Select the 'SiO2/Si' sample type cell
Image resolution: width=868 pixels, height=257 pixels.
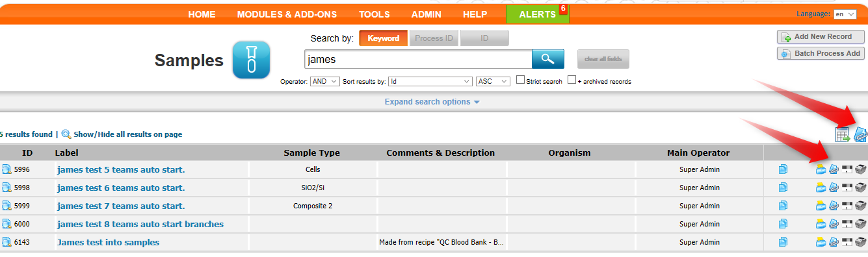[313, 188]
